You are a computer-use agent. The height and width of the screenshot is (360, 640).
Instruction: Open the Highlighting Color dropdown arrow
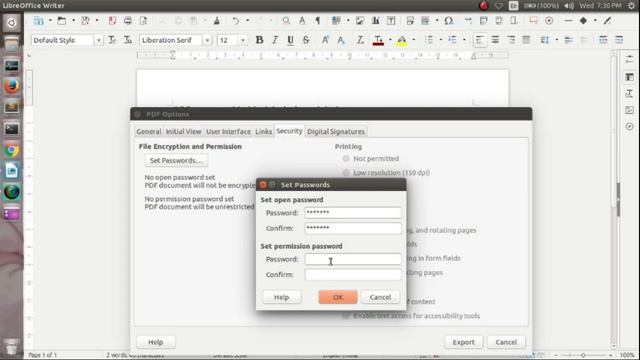point(413,40)
